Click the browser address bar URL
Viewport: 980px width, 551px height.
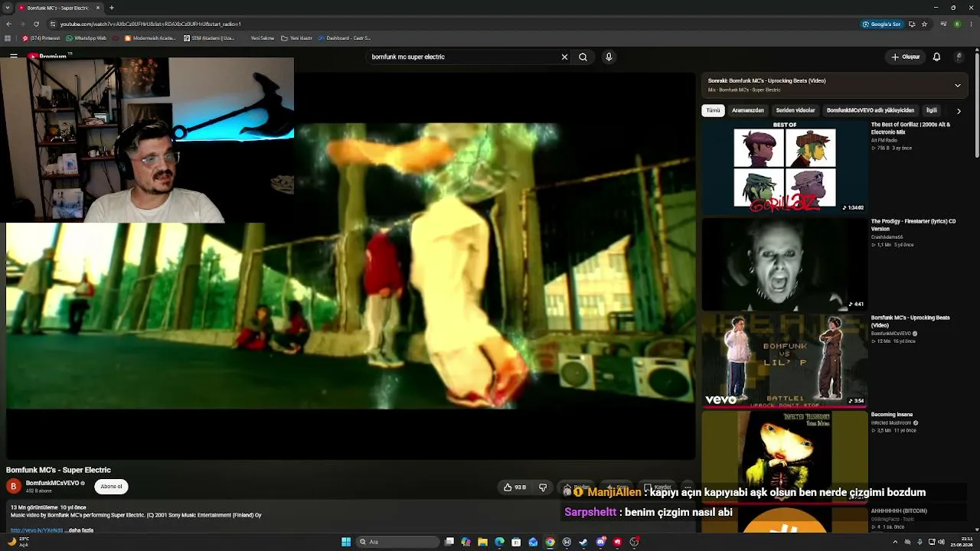[151, 24]
